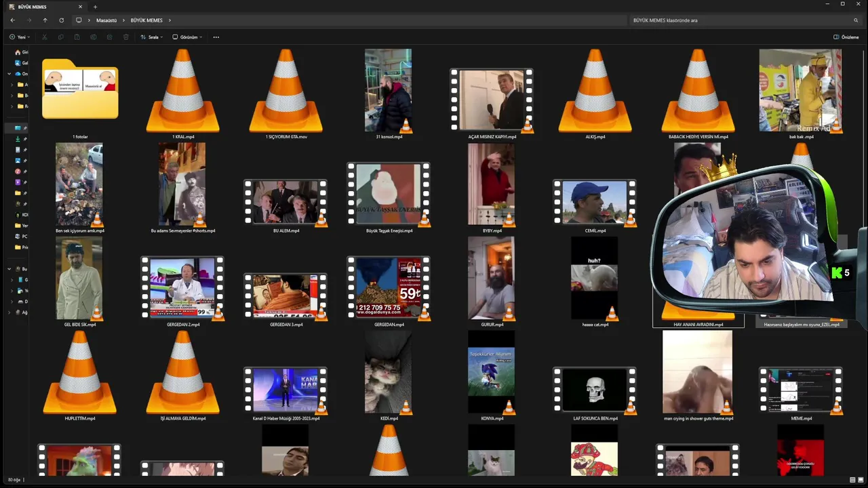The width and height of the screenshot is (868, 488).
Task: Expand the Network (Ağ) tree node
Action: click(x=9, y=312)
